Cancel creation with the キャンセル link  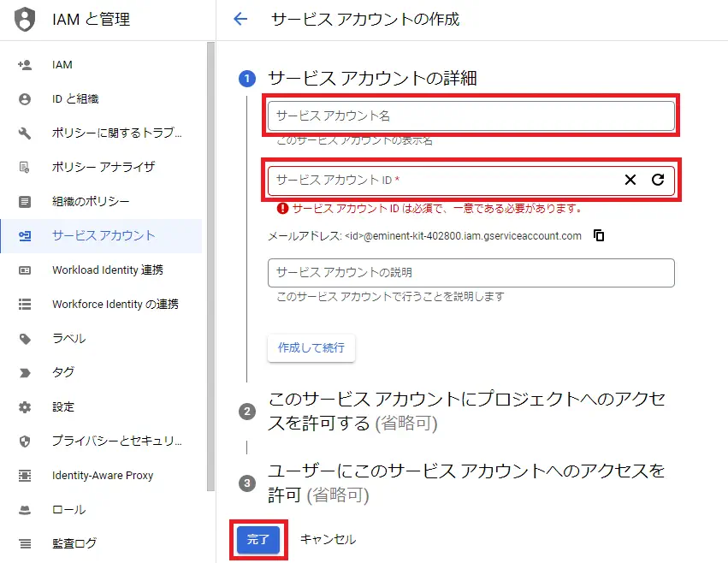[x=326, y=540]
